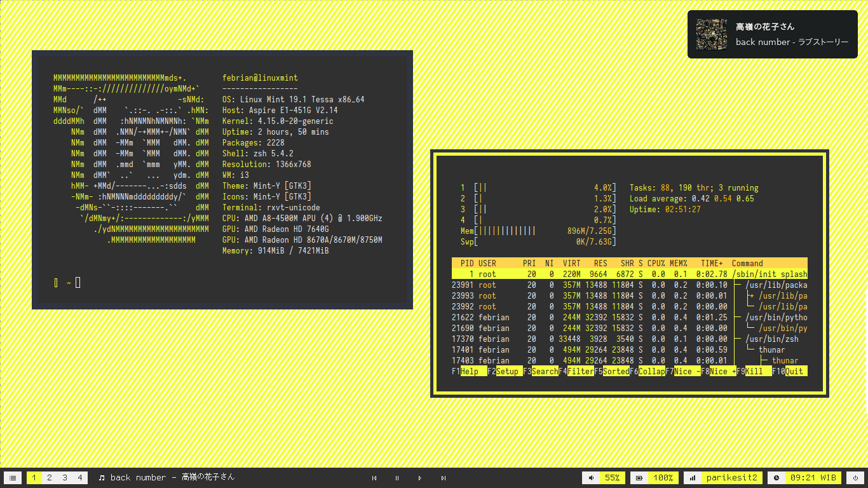
Task: Click the 09:21 WIB time
Action: (813, 478)
